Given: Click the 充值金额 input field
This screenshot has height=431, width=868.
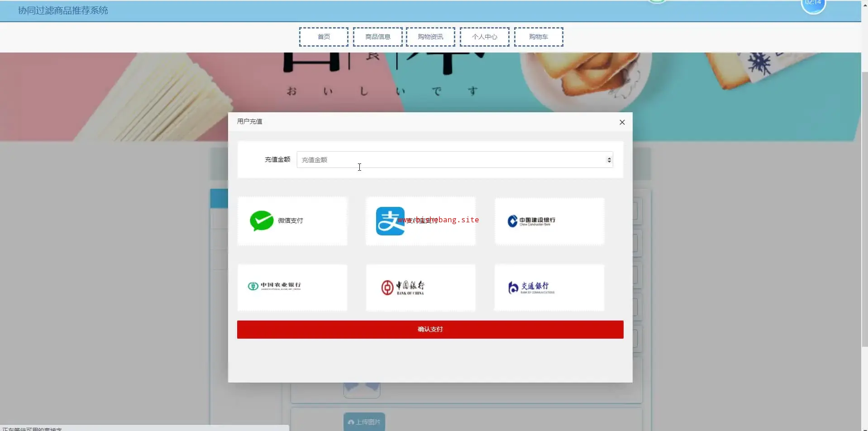Looking at the screenshot, I should tap(455, 160).
